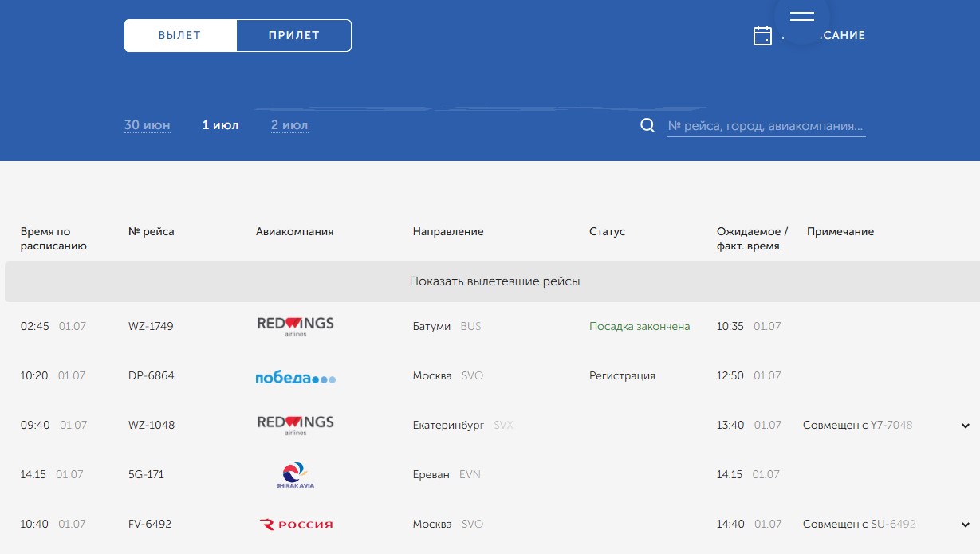Click Показать вылетевшие рейсы button
980x554 pixels.
tap(494, 281)
